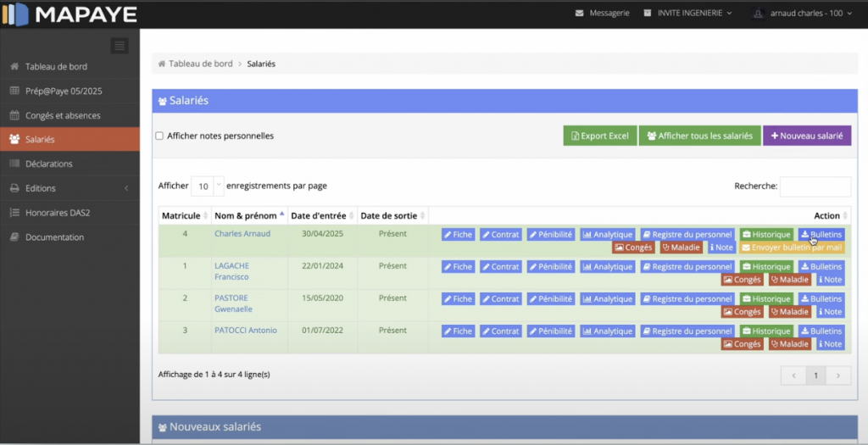Click the Recherche search field
This screenshot has height=445, width=868.
[815, 186]
